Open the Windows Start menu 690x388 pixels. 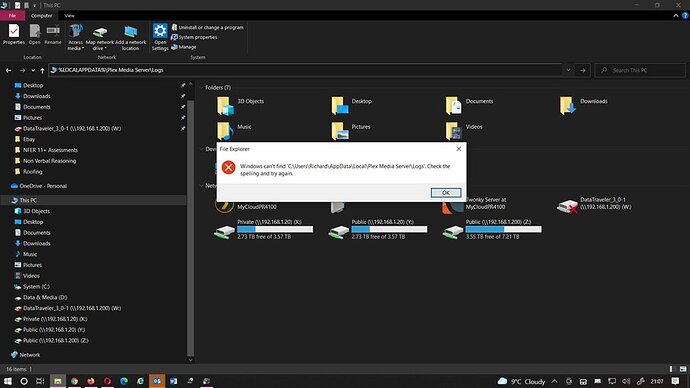(x=7, y=381)
